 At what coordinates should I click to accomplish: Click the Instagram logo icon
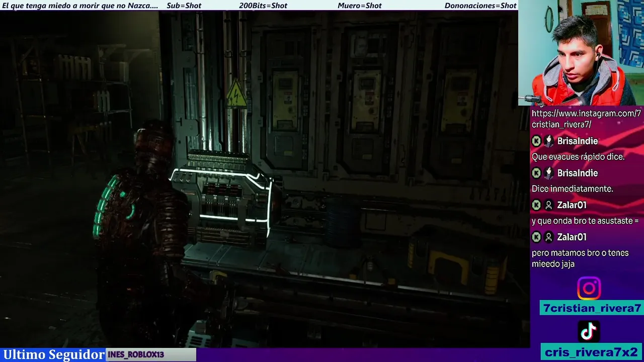pyautogui.click(x=589, y=289)
